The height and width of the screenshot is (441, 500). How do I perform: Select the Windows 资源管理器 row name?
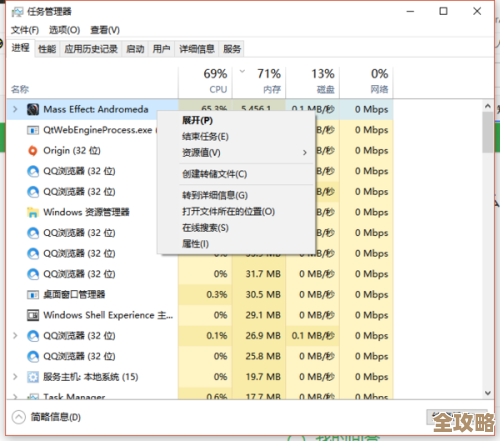tap(86, 212)
